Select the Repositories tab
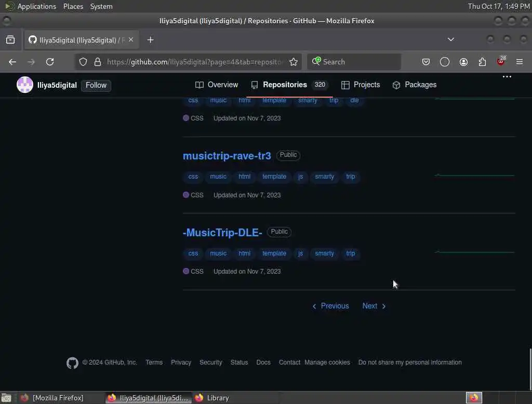This screenshot has height=404, width=532. [x=289, y=85]
